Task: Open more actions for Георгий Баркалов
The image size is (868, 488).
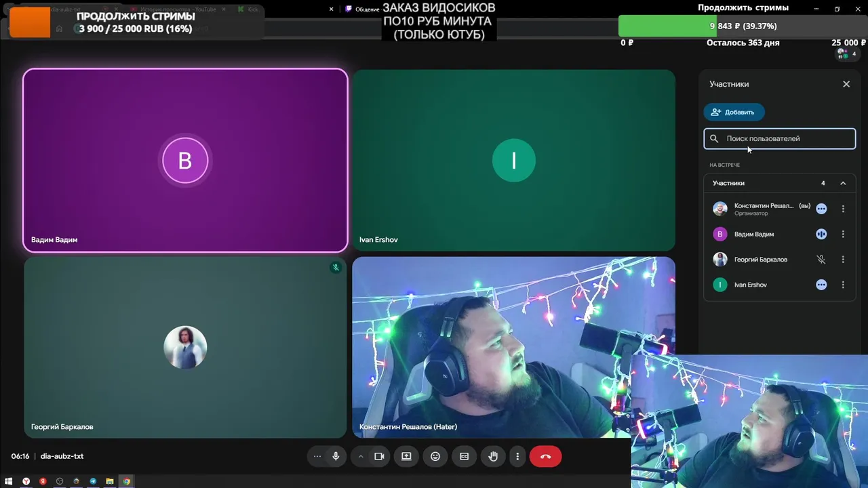Action: click(x=843, y=260)
